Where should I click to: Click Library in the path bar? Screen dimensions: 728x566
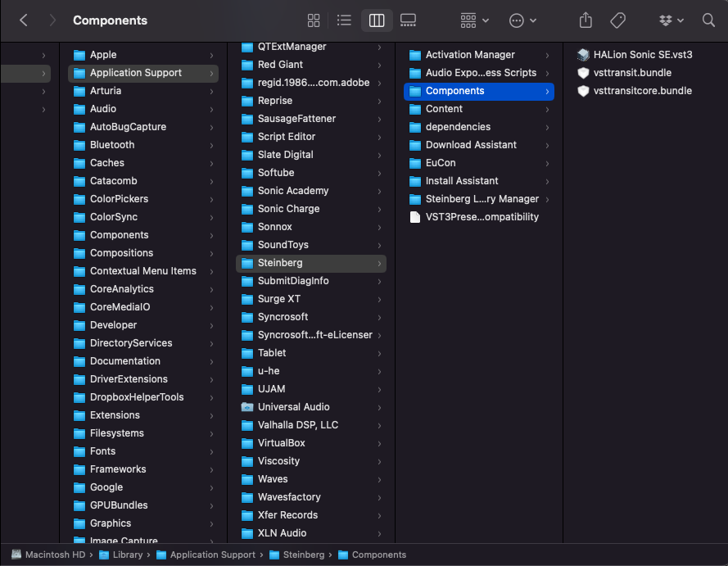(x=127, y=555)
